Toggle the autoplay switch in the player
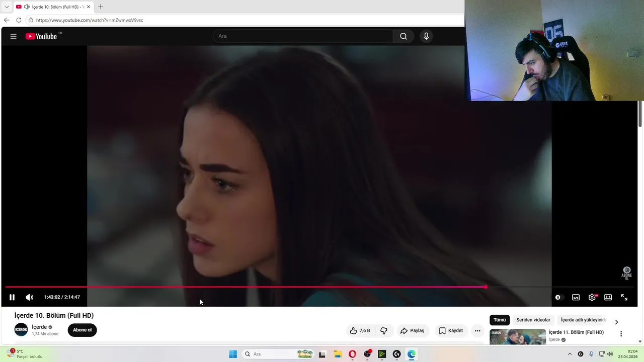Screen dimensions: 644x362 tap(558, 297)
